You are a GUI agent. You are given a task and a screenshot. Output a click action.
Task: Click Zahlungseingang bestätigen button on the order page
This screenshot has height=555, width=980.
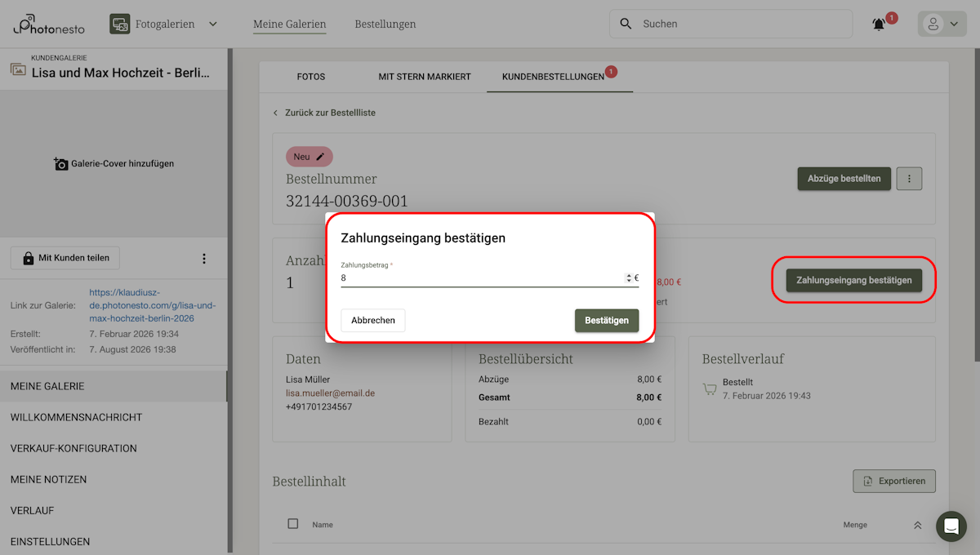pyautogui.click(x=854, y=280)
